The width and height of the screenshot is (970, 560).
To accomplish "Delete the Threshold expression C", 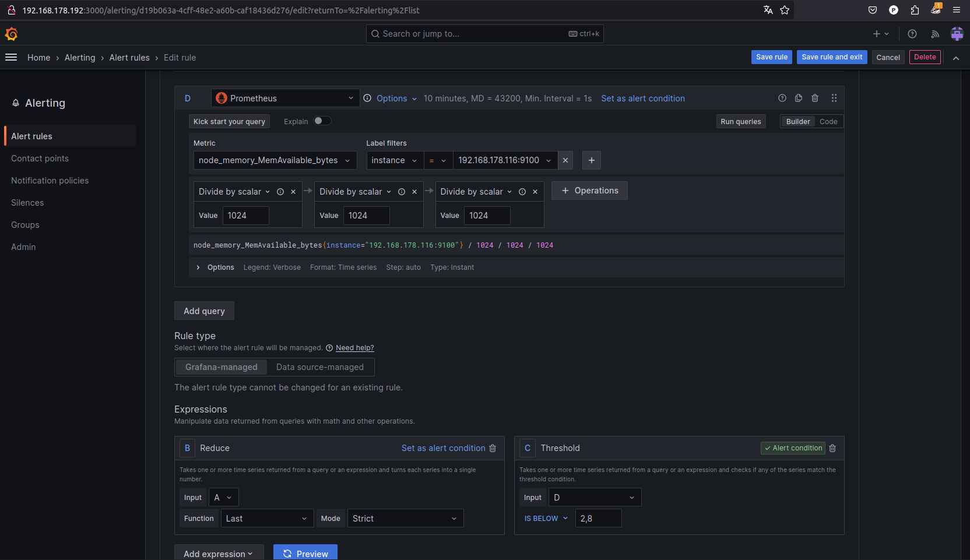I will click(x=832, y=448).
